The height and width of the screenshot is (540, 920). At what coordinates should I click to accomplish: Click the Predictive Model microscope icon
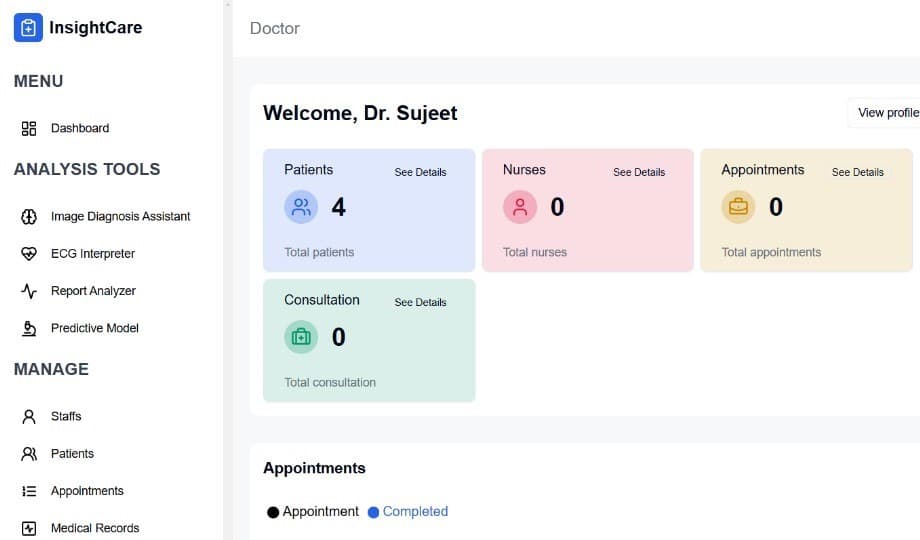click(x=29, y=328)
